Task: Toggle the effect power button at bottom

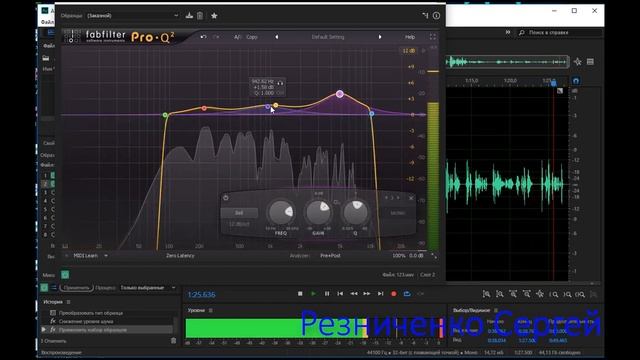Action: tap(65, 275)
